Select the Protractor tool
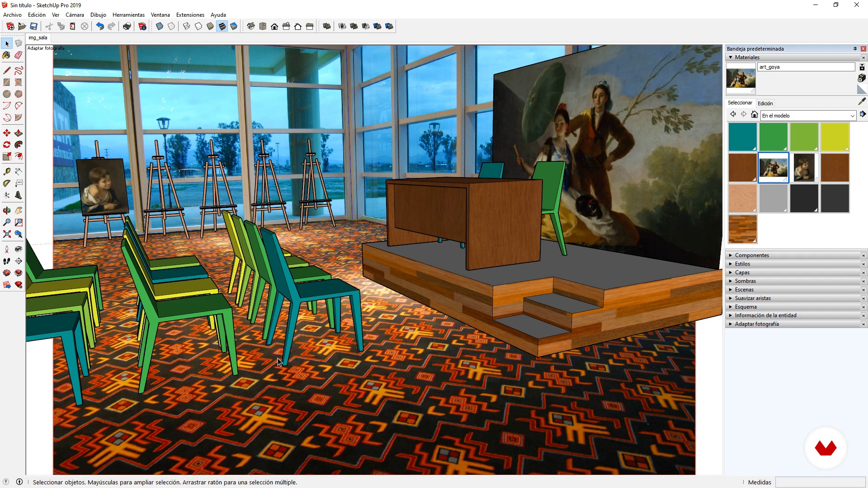 6,183
